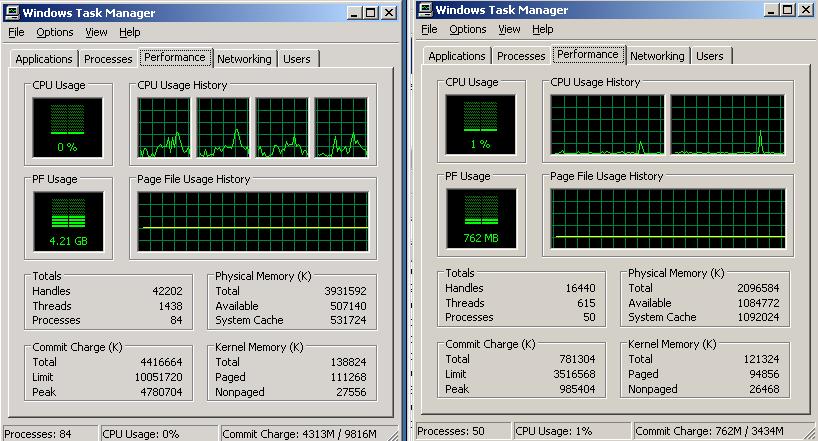Click Commit Charge Total 781304

(x=577, y=359)
